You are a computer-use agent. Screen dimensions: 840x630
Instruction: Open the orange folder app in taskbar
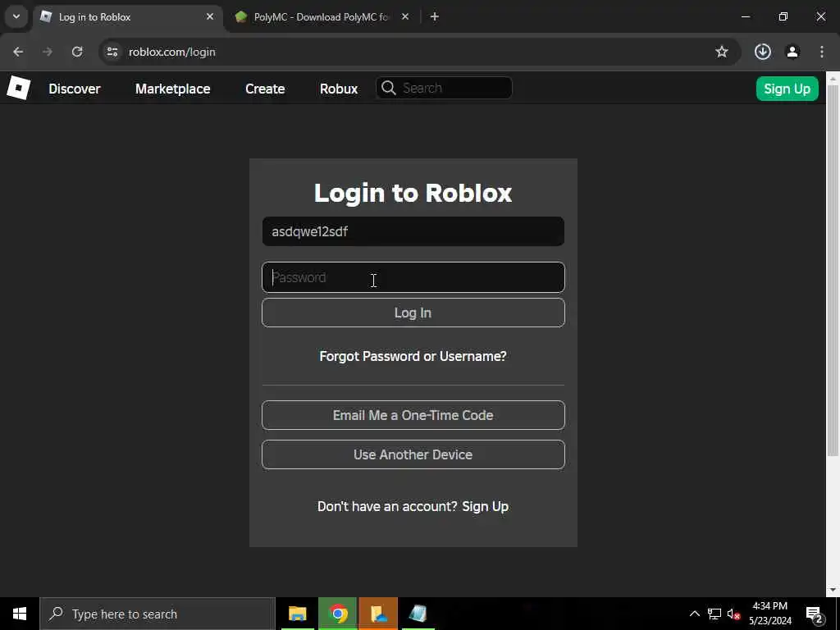(378, 614)
